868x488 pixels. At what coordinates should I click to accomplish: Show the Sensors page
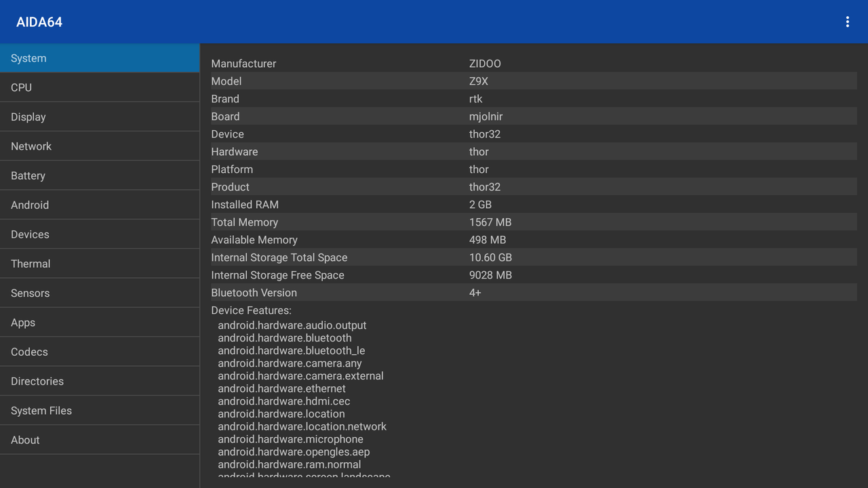point(100,293)
